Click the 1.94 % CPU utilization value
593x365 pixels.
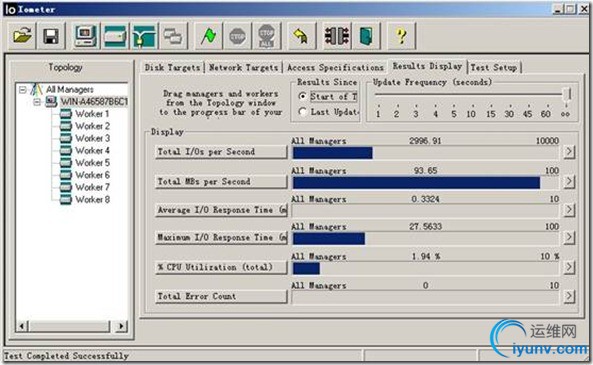click(x=426, y=256)
